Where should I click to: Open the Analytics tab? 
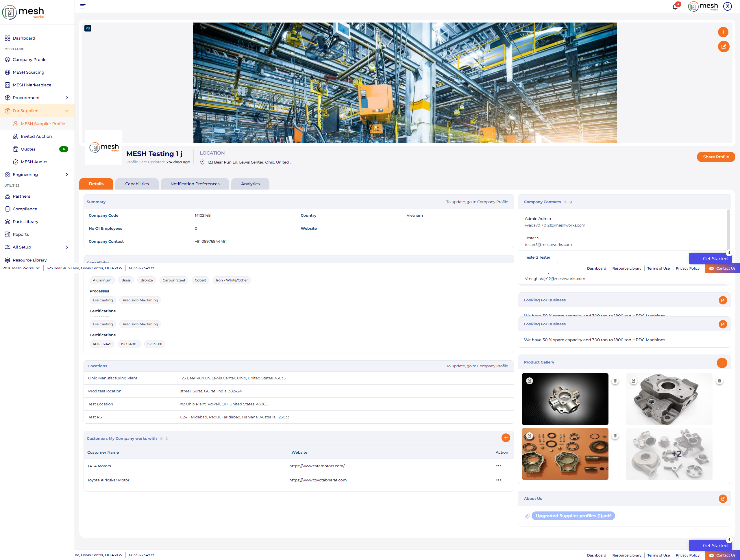pos(250,184)
